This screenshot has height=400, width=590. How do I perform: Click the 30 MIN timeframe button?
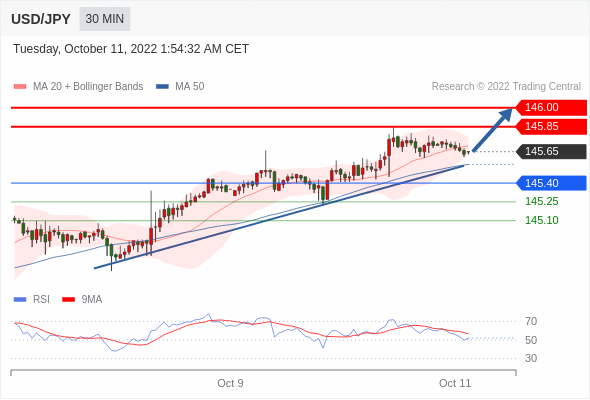[x=105, y=19]
